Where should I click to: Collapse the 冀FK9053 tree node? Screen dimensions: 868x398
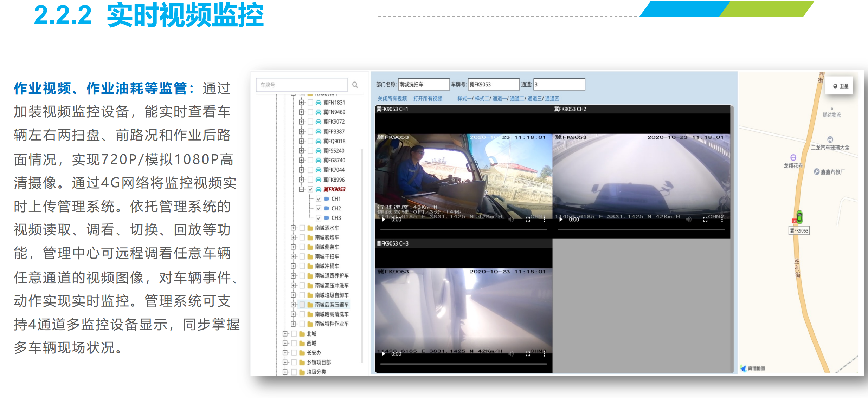point(301,189)
